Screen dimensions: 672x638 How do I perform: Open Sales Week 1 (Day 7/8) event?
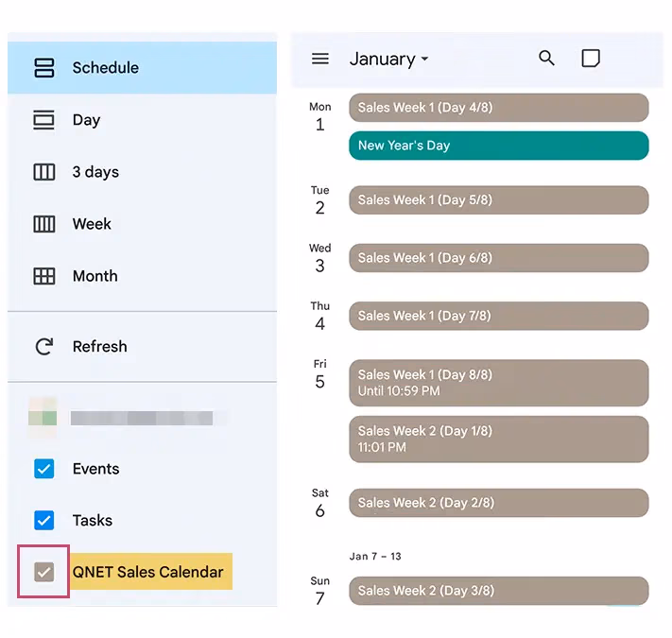[499, 316]
